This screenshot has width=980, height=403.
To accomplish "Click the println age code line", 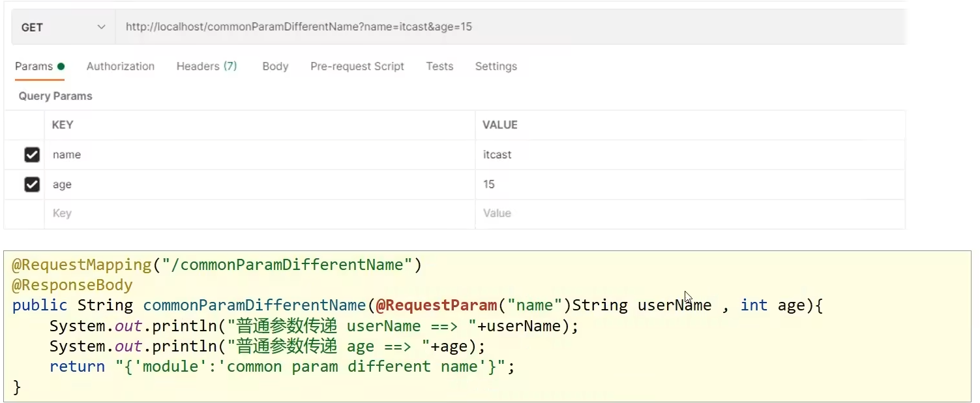I will [268, 346].
